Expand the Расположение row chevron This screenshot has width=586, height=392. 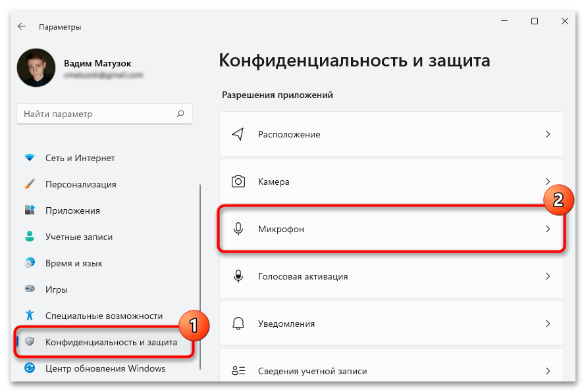[548, 134]
